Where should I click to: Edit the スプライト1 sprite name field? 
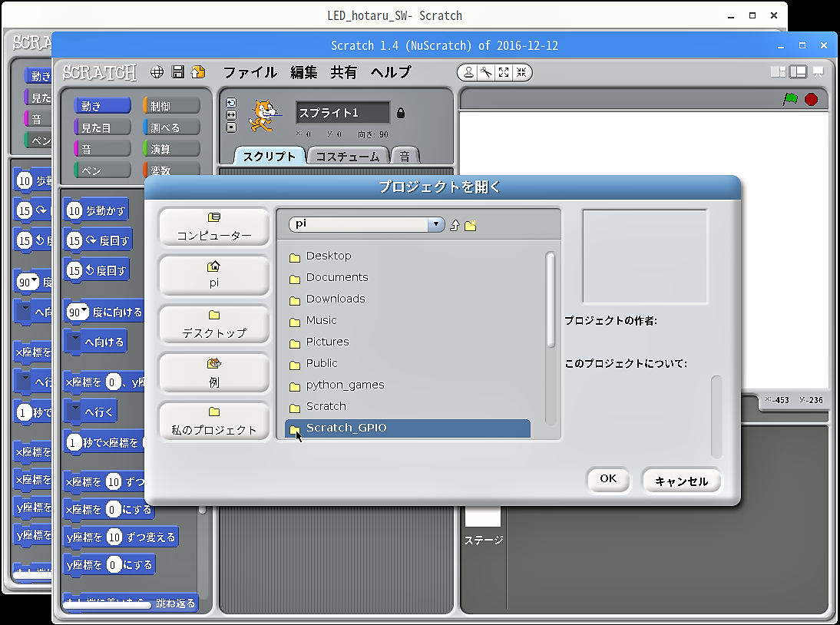coord(343,113)
